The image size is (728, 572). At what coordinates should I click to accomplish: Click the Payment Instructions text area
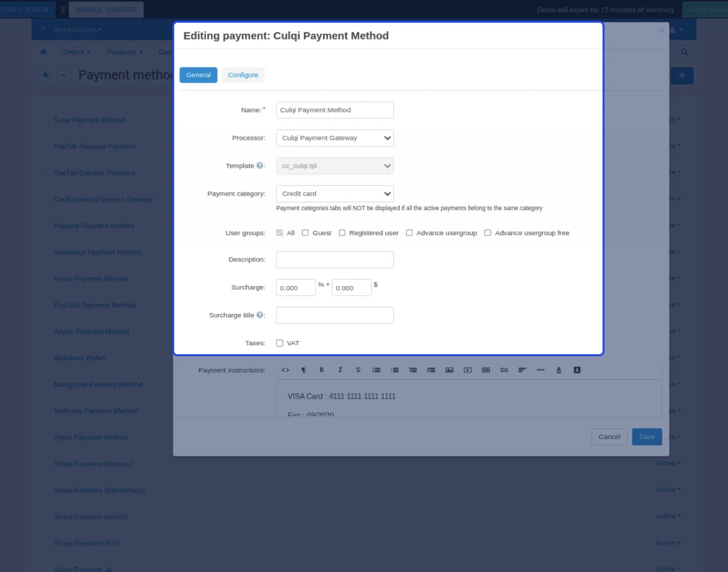click(x=469, y=398)
